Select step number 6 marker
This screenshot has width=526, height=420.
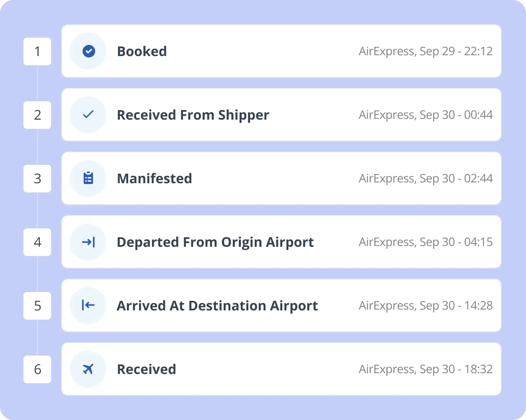[37, 369]
